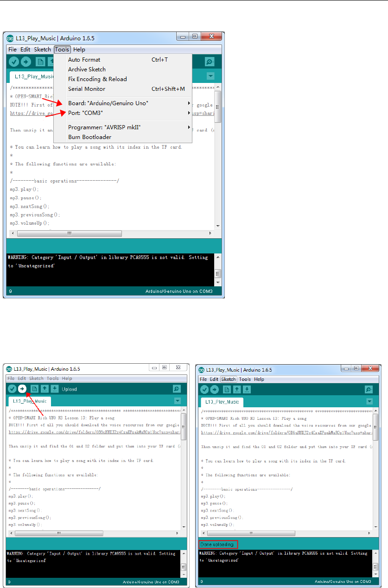Click Verify icon in window with open Tools menu
Image resolution: width=388 pixels, height=588 pixels.
click(x=14, y=62)
